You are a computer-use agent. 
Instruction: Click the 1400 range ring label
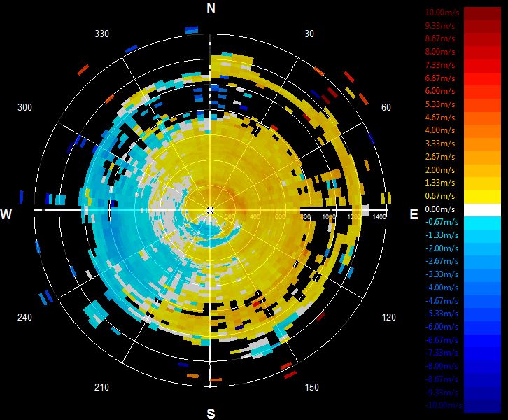click(379, 216)
